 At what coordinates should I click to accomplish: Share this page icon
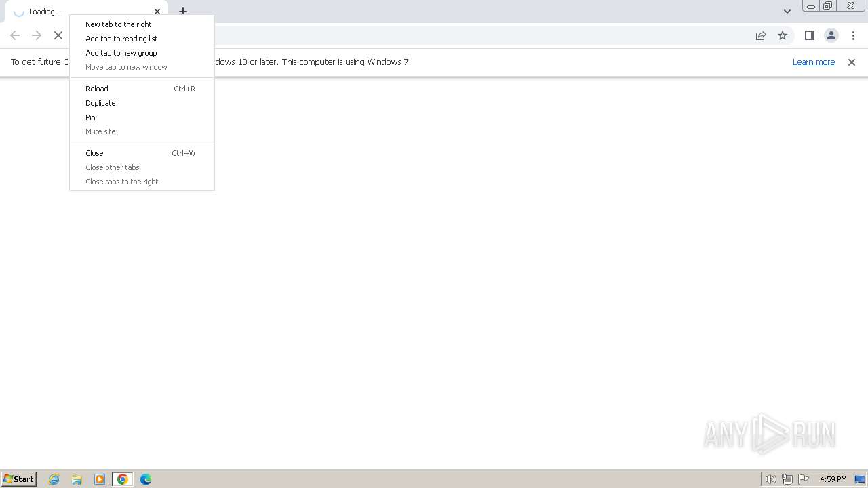point(761,35)
